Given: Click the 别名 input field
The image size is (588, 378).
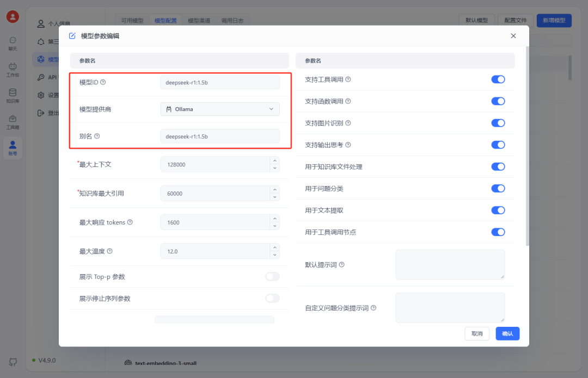Looking at the screenshot, I should coord(220,137).
